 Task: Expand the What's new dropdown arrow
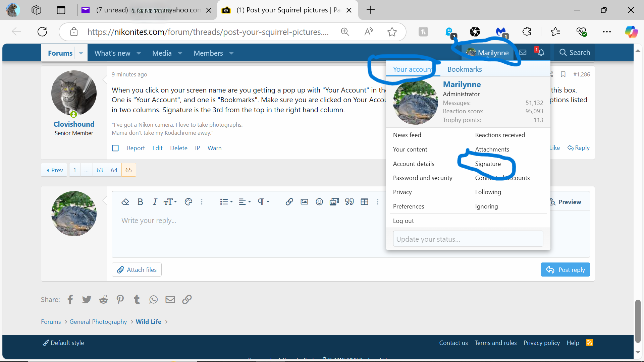pyautogui.click(x=139, y=53)
